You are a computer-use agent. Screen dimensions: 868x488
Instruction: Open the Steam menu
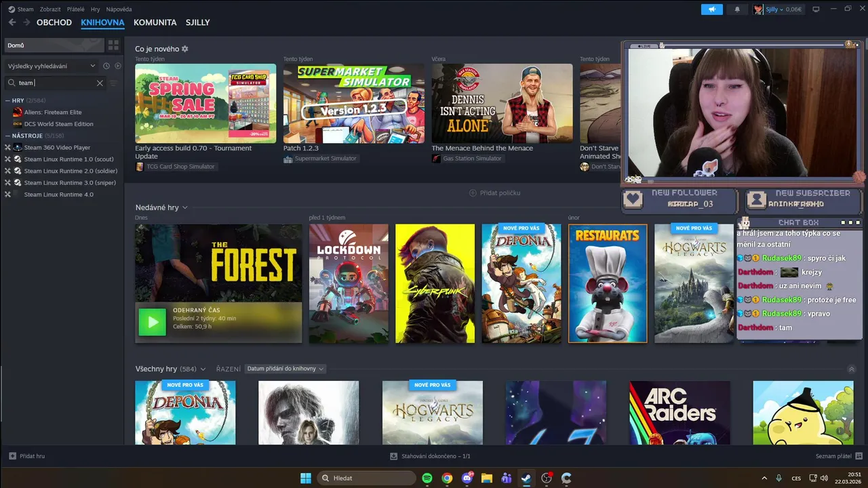(21, 9)
